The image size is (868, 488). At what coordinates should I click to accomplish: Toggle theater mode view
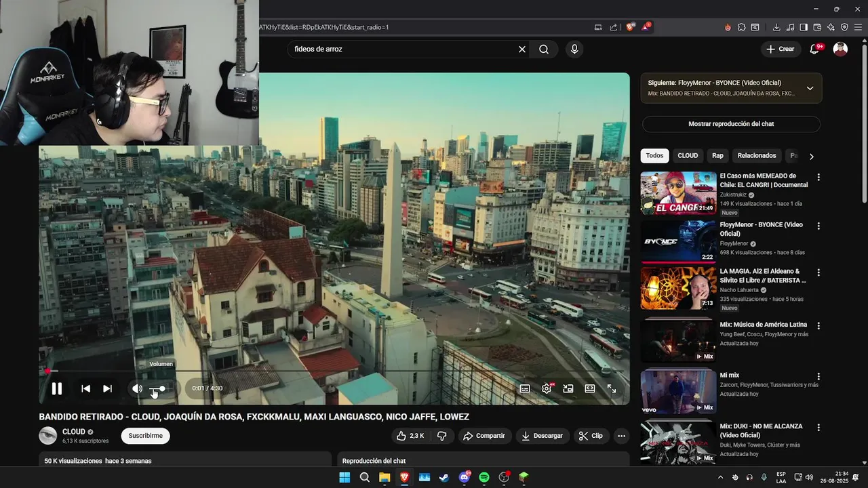590,388
